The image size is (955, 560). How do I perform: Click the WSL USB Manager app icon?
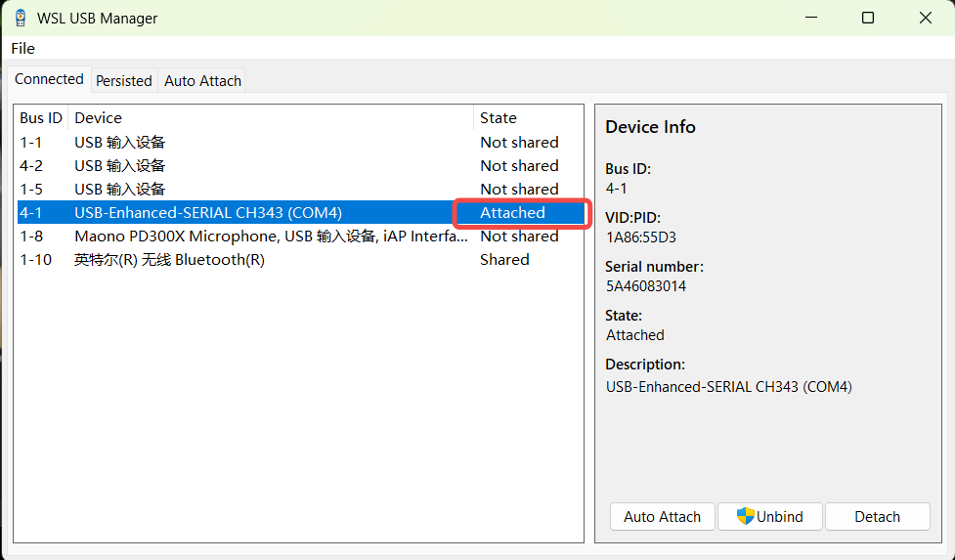(x=21, y=19)
